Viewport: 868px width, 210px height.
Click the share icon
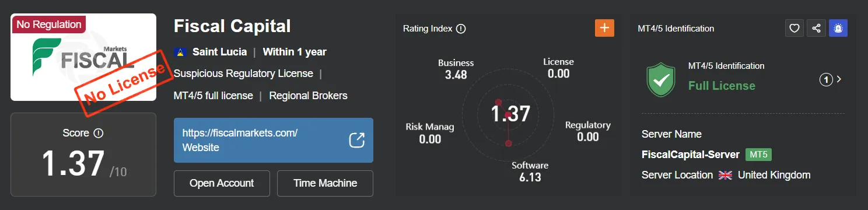pyautogui.click(x=816, y=28)
